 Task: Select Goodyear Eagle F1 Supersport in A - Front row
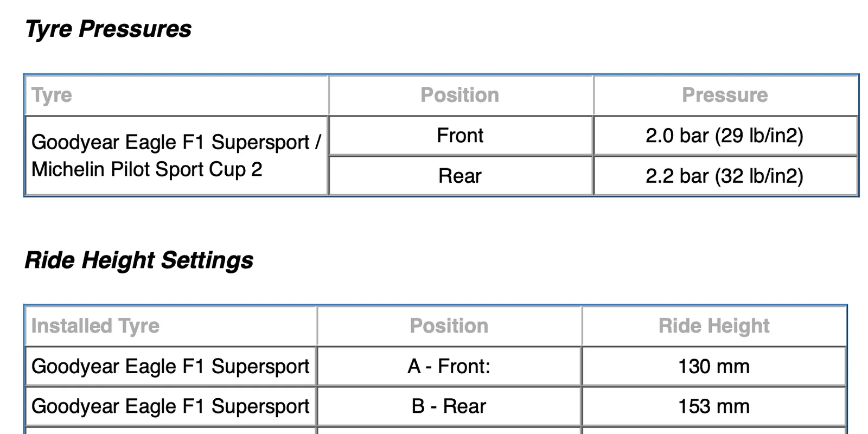pyautogui.click(x=170, y=366)
